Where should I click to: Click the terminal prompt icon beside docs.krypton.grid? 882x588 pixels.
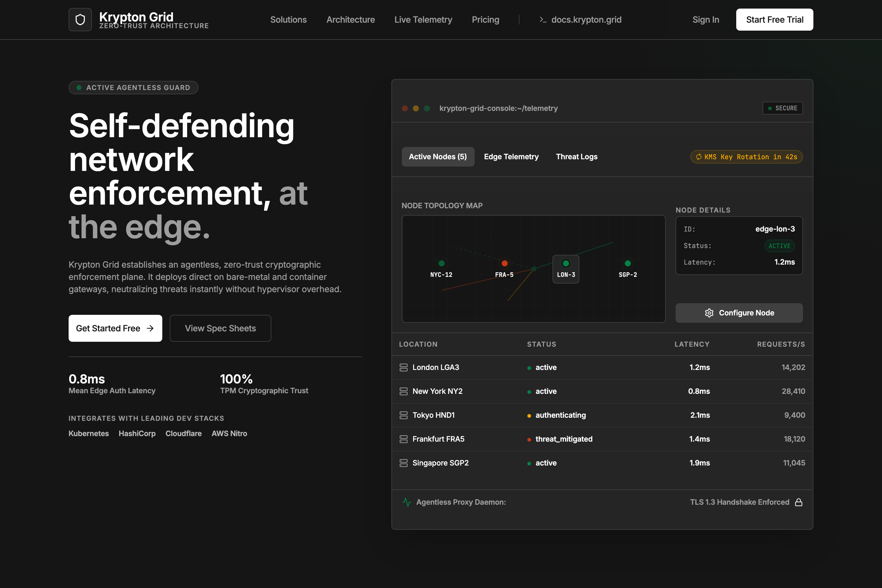point(543,20)
